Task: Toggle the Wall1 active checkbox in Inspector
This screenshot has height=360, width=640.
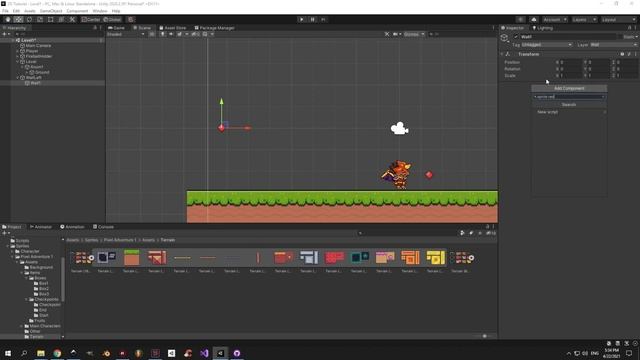Action: coord(516,37)
